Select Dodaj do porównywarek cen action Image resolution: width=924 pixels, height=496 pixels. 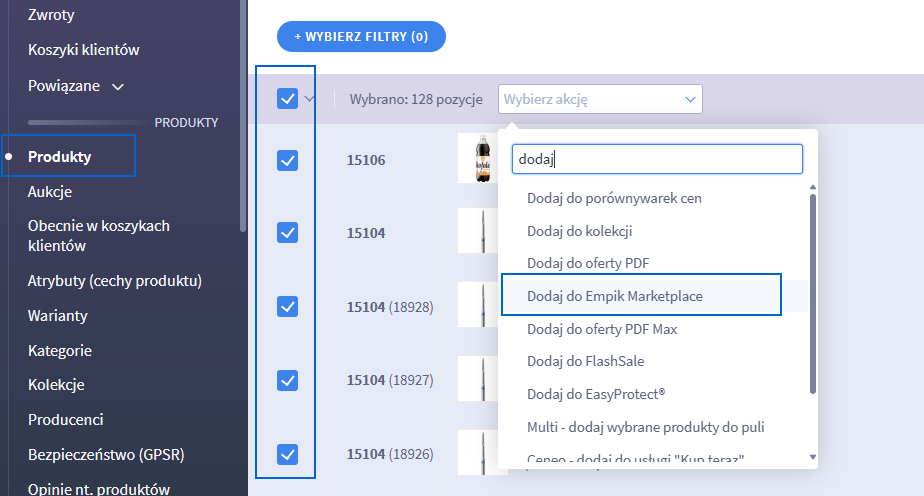(x=614, y=198)
